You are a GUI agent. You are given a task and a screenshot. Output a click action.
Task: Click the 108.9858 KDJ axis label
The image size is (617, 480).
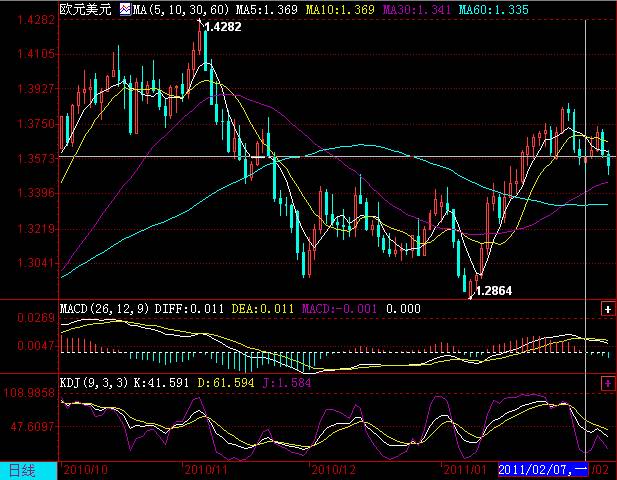[30, 393]
